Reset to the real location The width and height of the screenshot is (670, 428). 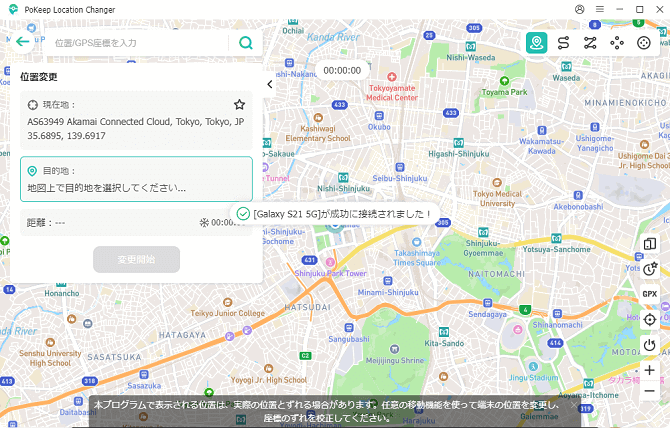click(x=650, y=345)
